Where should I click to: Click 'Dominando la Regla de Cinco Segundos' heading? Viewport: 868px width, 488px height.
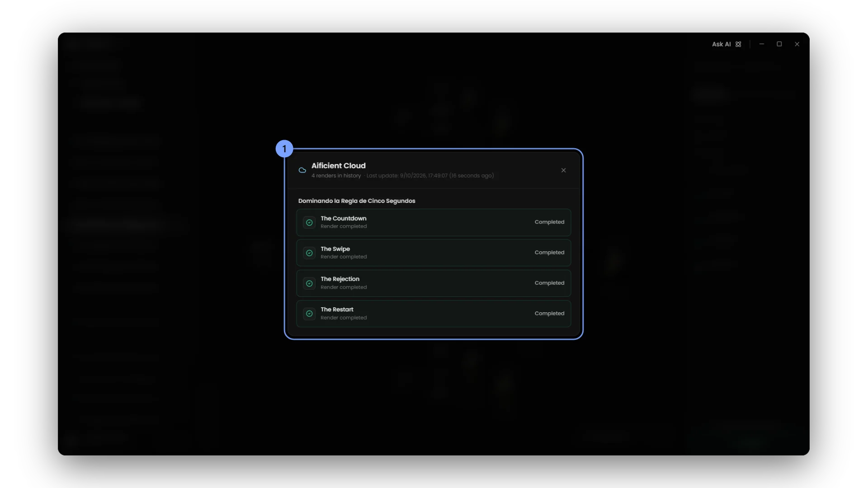point(357,201)
